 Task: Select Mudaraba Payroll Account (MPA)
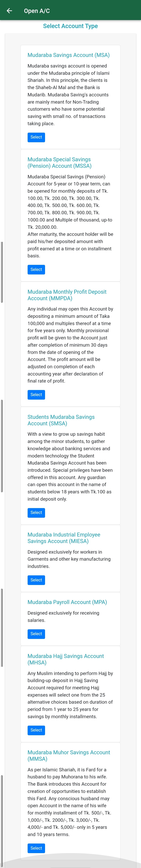pos(36,634)
